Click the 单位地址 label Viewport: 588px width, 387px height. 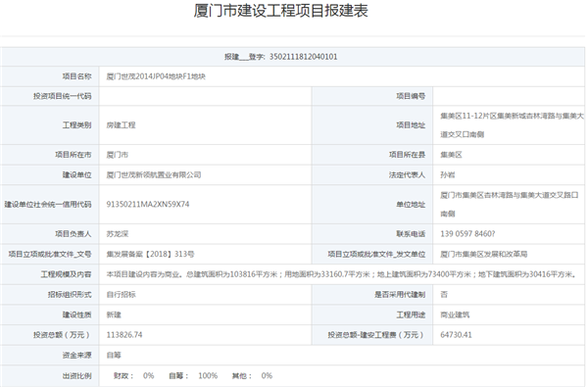coord(411,205)
